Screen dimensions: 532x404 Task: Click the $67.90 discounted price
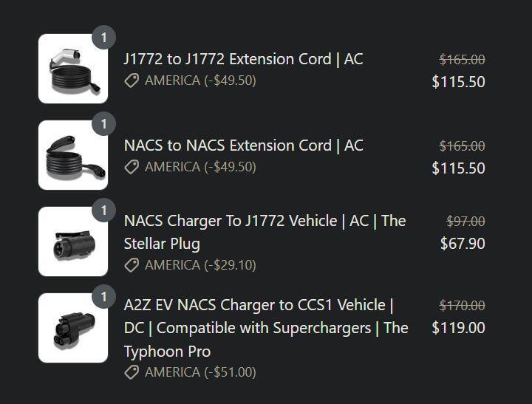click(x=463, y=243)
